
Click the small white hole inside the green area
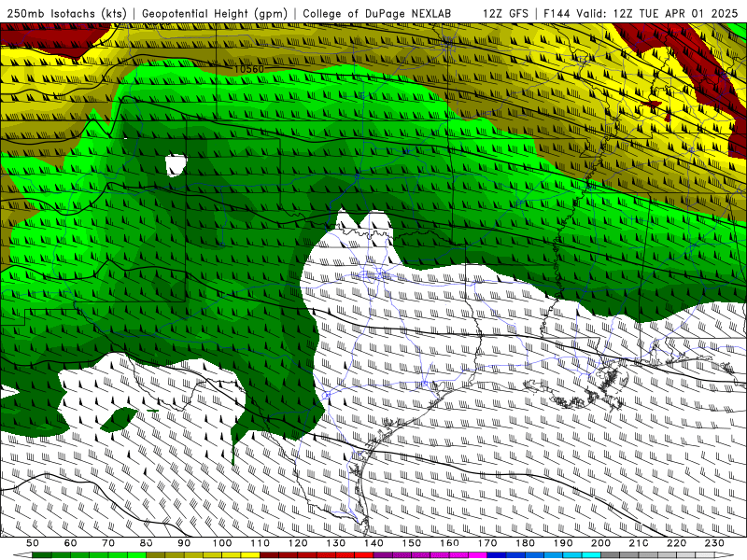pyautogui.click(x=176, y=165)
